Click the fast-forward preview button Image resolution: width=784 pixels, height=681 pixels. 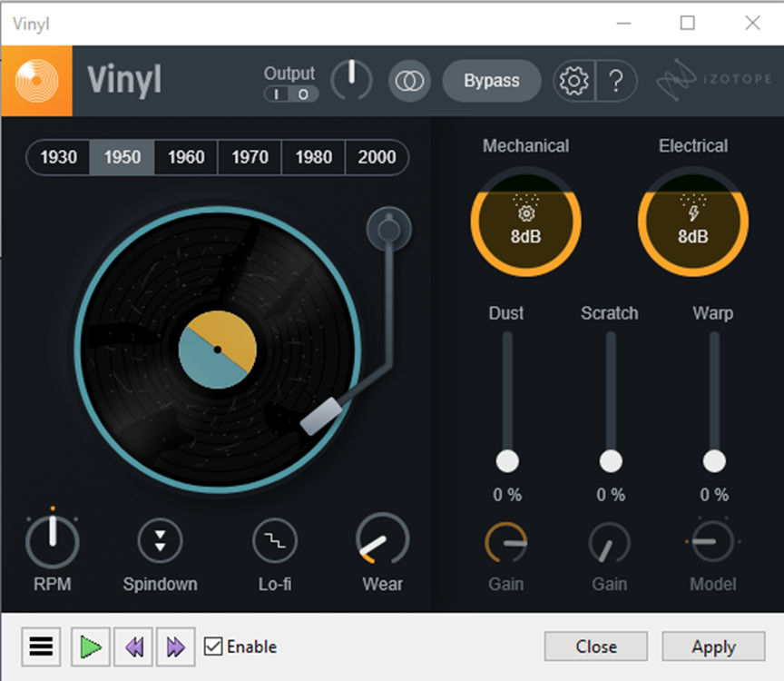[175, 647]
